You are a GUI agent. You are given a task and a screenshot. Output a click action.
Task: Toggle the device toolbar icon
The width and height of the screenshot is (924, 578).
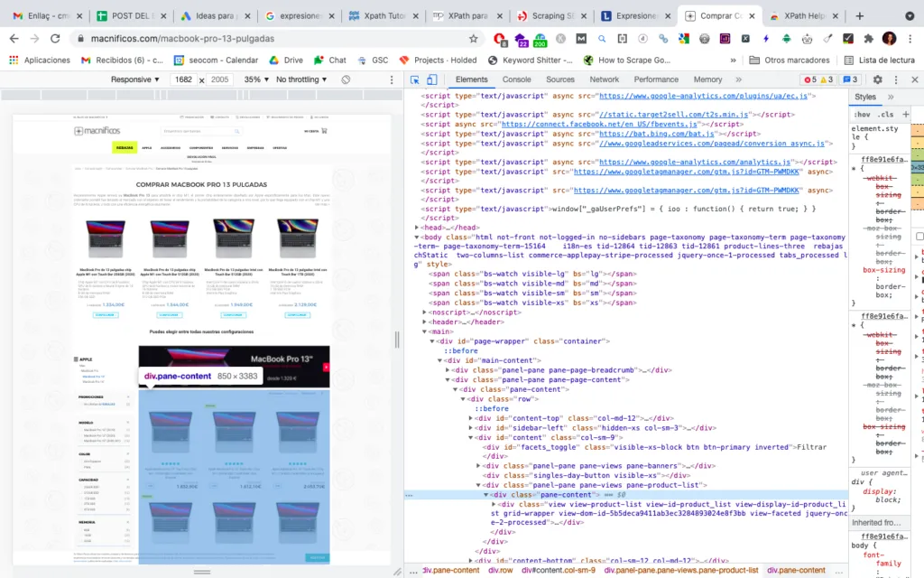(432, 79)
